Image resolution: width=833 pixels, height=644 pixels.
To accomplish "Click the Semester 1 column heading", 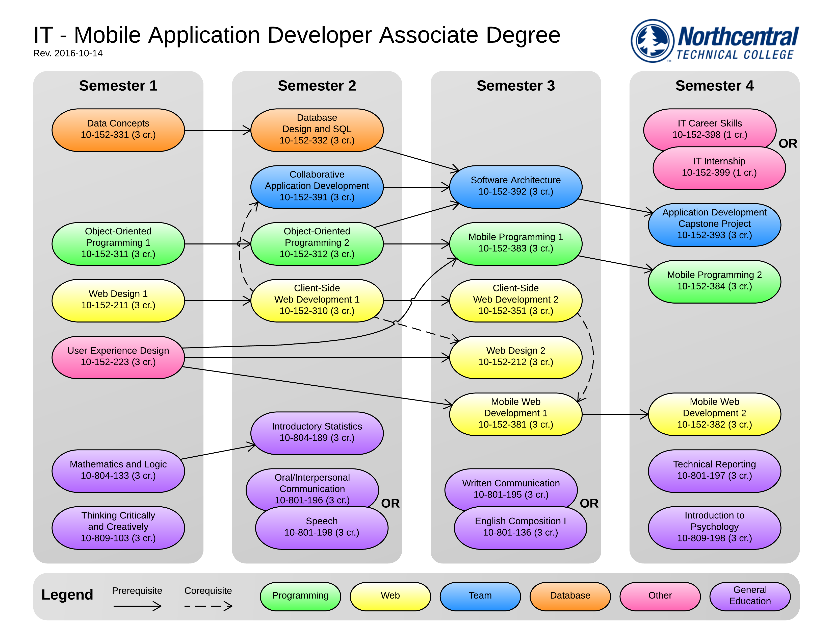I will point(118,86).
